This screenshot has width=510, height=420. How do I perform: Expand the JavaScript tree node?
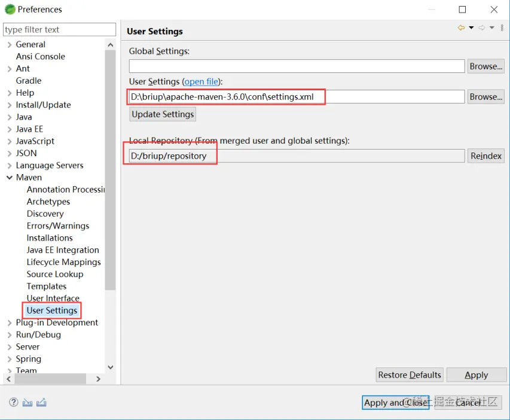10,141
